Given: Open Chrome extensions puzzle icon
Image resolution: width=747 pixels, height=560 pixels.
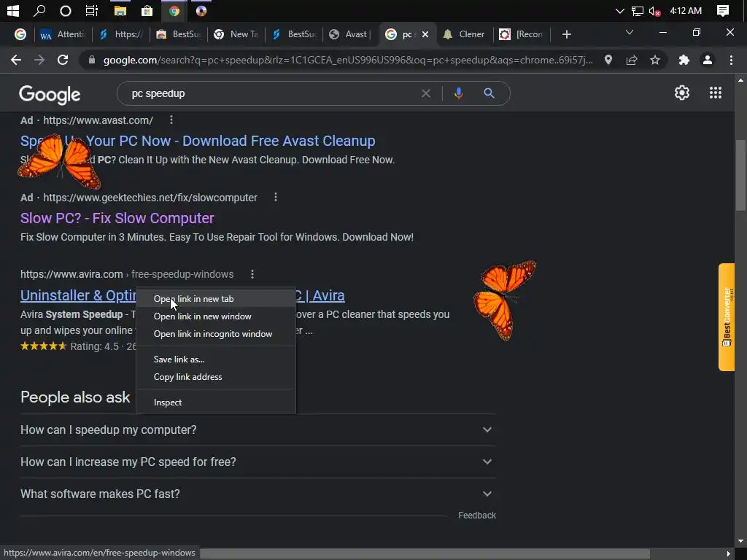Looking at the screenshot, I should [x=684, y=60].
